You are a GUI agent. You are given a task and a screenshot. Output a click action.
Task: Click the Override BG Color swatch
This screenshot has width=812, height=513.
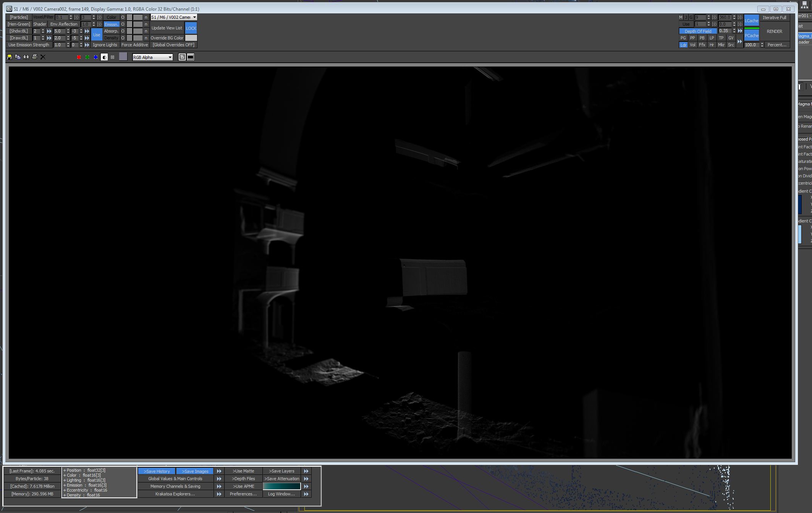pyautogui.click(x=191, y=38)
